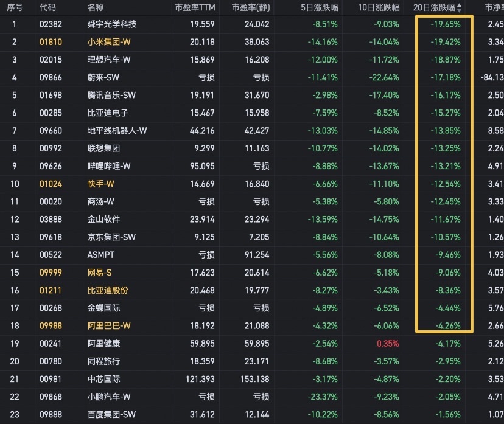The image size is (504, 424).
Task: Click the 序号 column header
Action: pos(15,7)
